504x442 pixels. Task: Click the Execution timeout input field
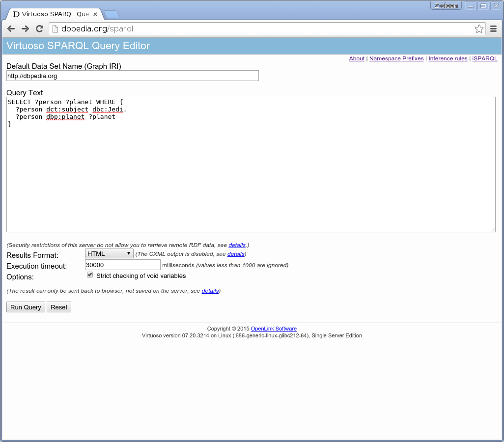tap(122, 265)
